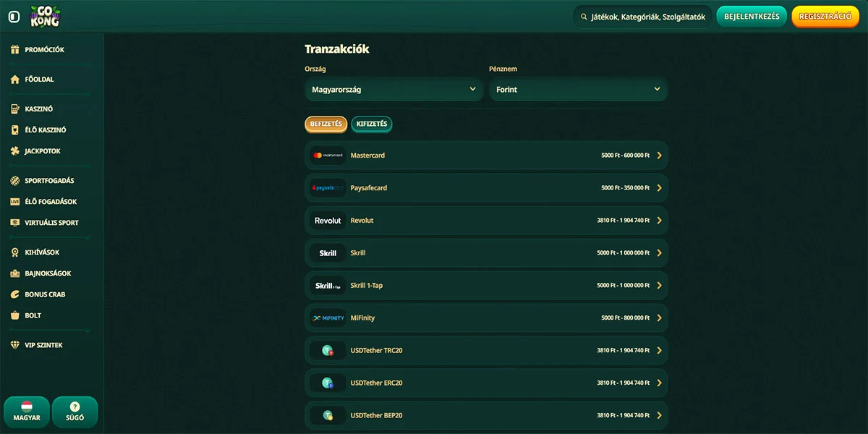Click the Mastercard logo
Image resolution: width=868 pixels, height=434 pixels.
pyautogui.click(x=328, y=156)
